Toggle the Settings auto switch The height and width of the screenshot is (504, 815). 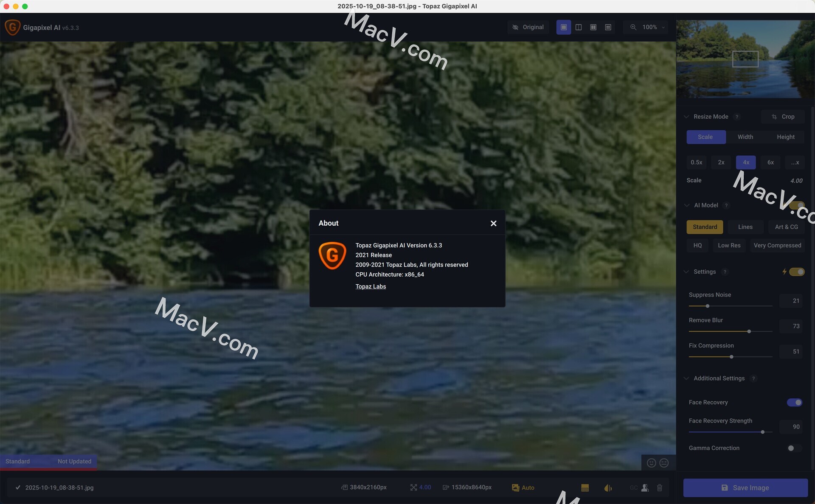[797, 272]
